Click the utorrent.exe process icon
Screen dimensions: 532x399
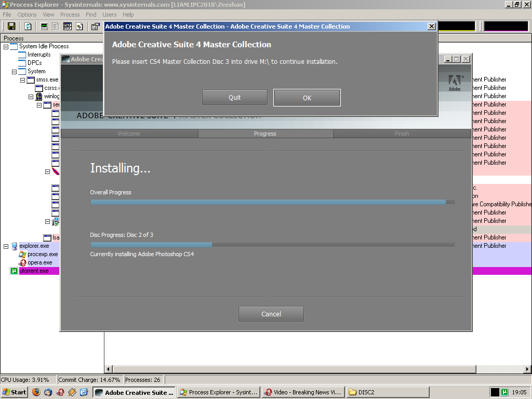point(14,271)
